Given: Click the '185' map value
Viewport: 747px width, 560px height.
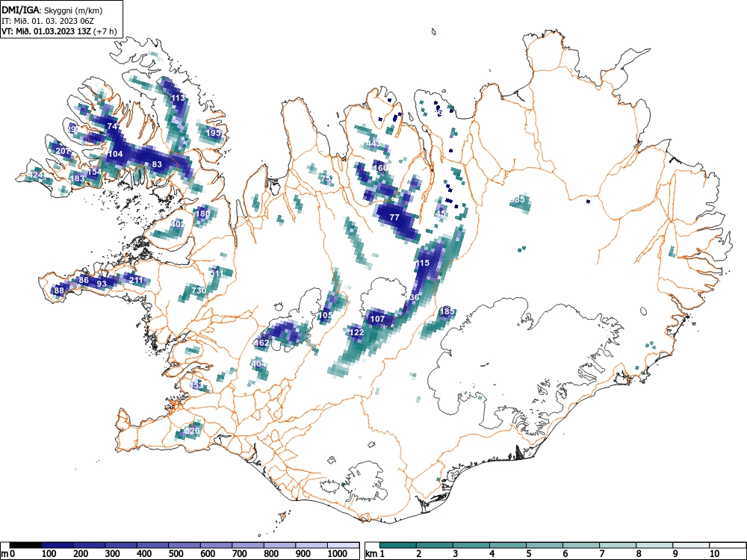Looking at the screenshot, I should point(447,311).
